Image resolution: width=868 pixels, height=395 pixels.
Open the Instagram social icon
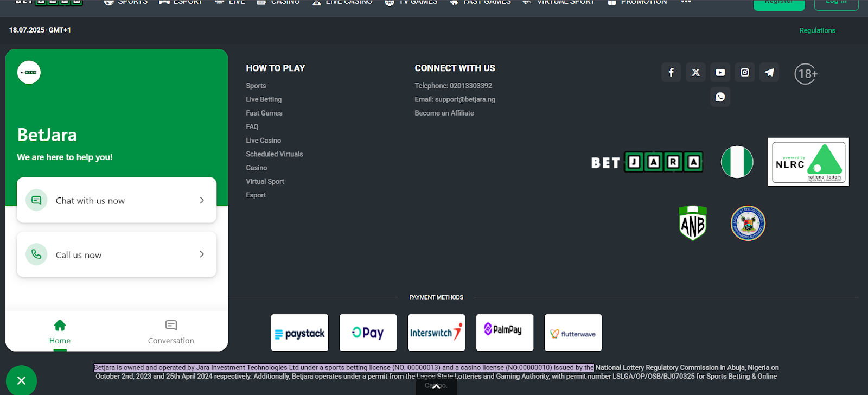pos(745,72)
